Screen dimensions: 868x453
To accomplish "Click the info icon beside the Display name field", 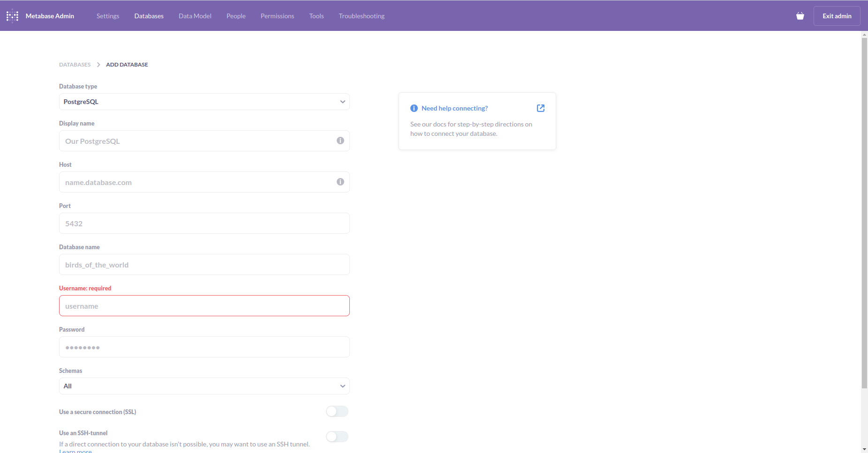I will pos(340,141).
